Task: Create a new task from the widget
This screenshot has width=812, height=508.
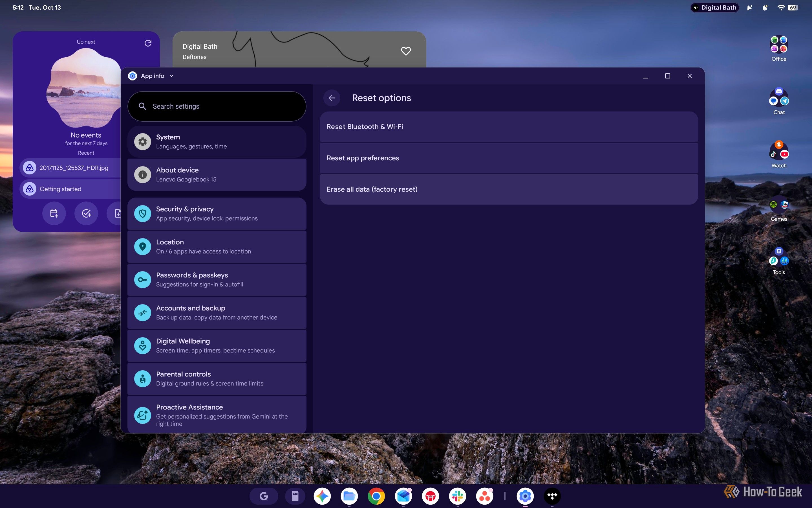Action: coord(86,213)
